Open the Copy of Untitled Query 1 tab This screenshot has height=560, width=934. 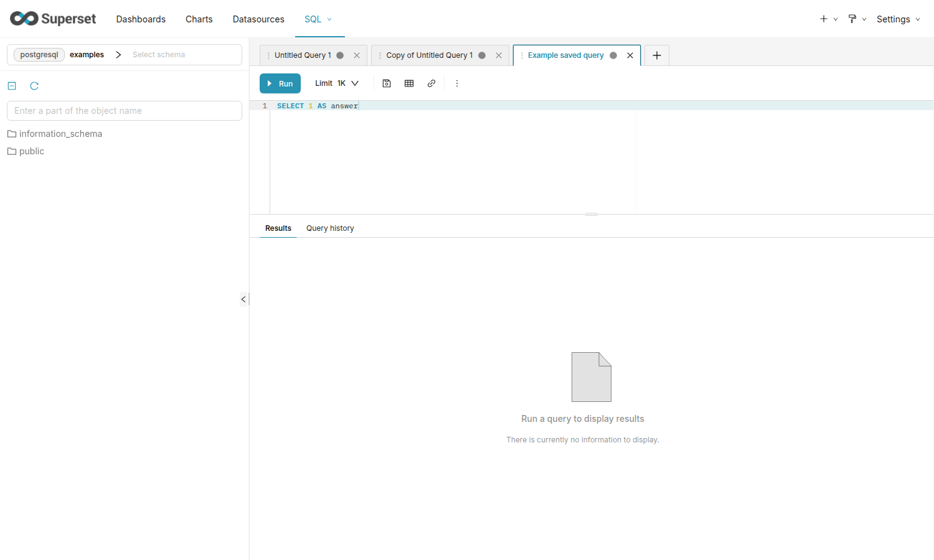430,55
